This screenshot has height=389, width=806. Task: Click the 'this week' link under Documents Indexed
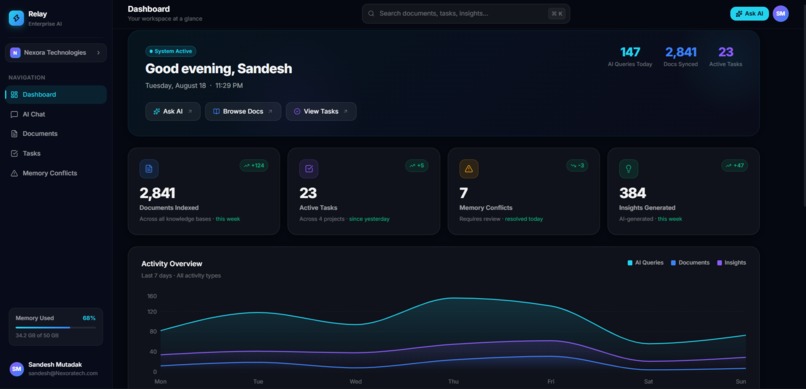coord(228,219)
